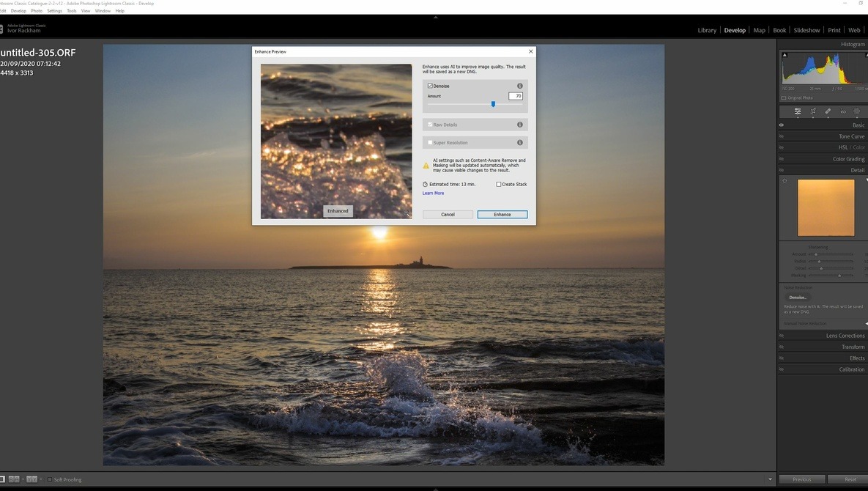The image size is (868, 491).
Task: Open the Masking tool icon
Action: coord(857,111)
